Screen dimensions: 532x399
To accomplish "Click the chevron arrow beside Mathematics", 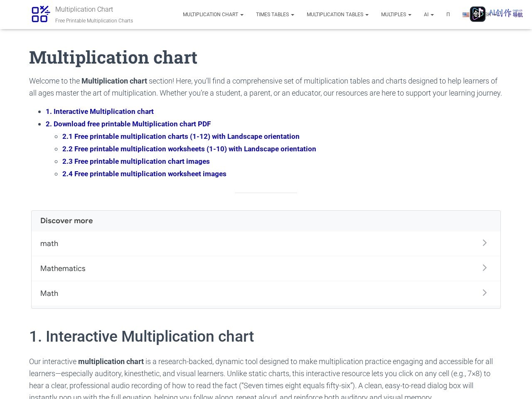I will [485, 268].
